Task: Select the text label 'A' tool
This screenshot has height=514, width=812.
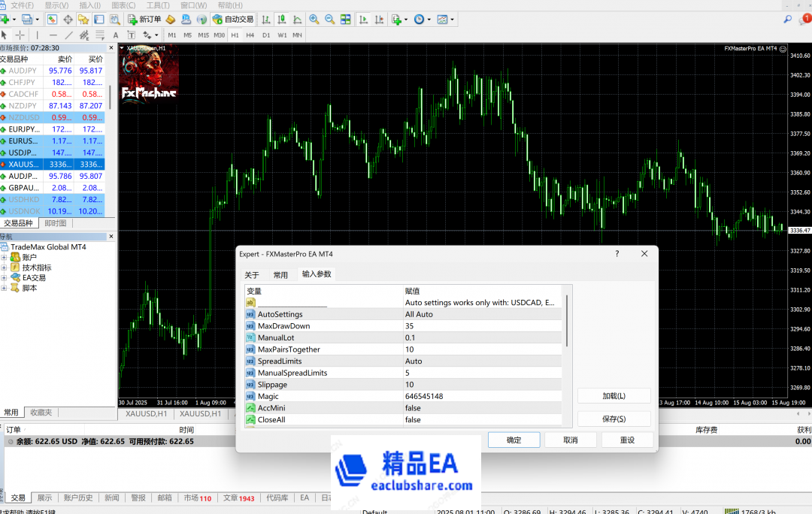Action: [115, 35]
